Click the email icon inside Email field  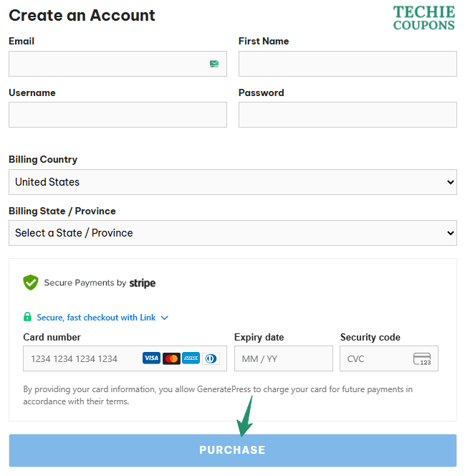[x=214, y=64]
